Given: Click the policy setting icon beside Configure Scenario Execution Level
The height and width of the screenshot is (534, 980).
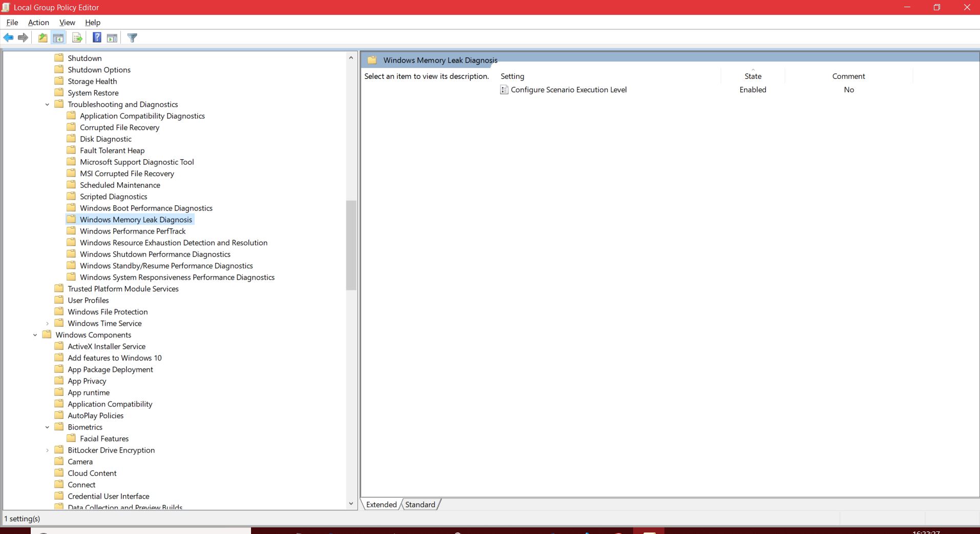Looking at the screenshot, I should [x=504, y=90].
